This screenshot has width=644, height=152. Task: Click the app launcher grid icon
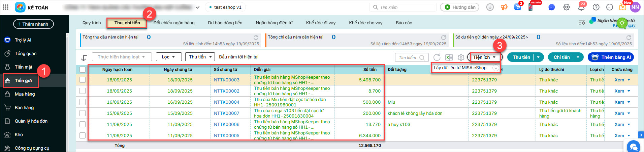(6, 7)
